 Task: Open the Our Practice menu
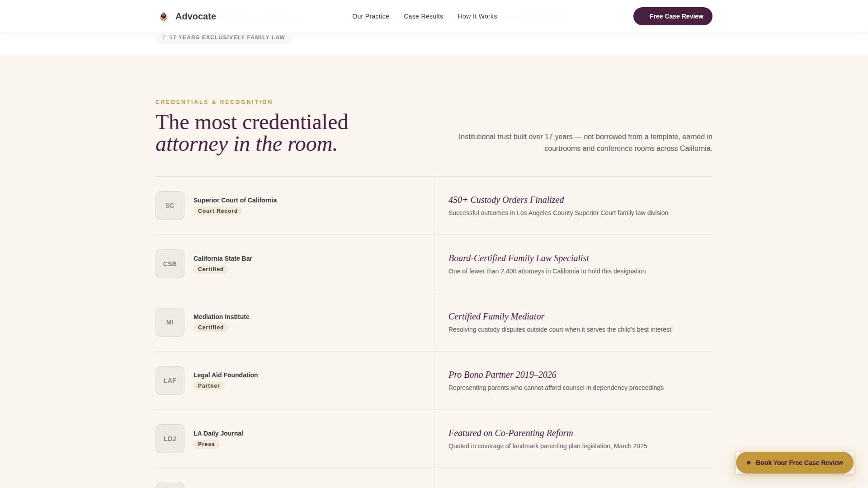(x=370, y=16)
